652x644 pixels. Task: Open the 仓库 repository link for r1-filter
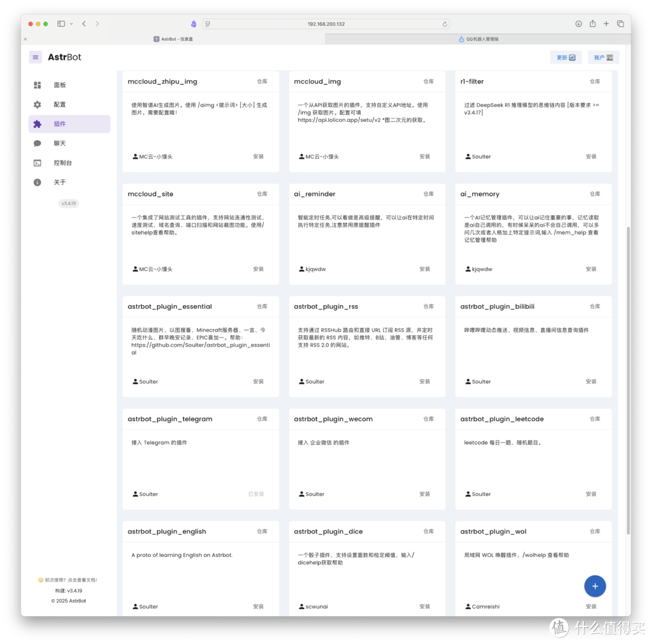click(x=595, y=81)
